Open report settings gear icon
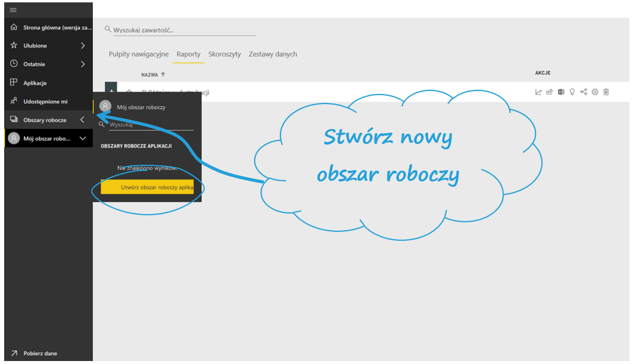This screenshot has width=633, height=364. [595, 92]
